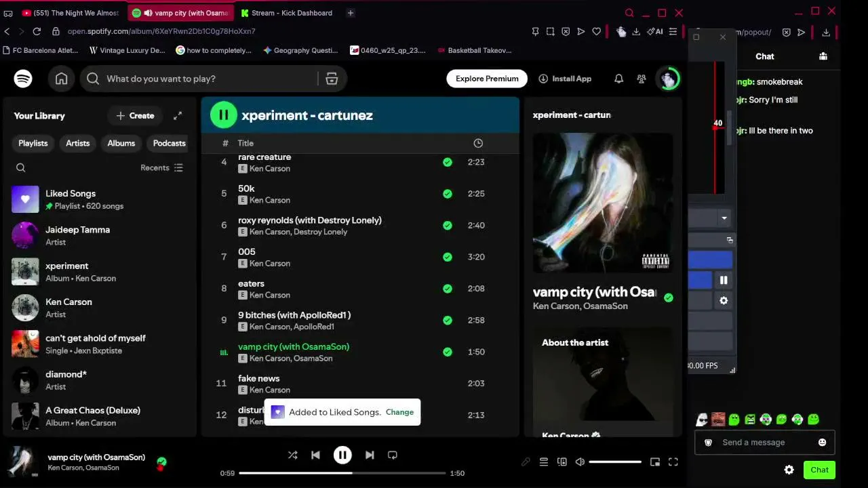Switch to the Stream - Kick Dashboard tab
Viewport: 868px width, 488px height.
287,13
